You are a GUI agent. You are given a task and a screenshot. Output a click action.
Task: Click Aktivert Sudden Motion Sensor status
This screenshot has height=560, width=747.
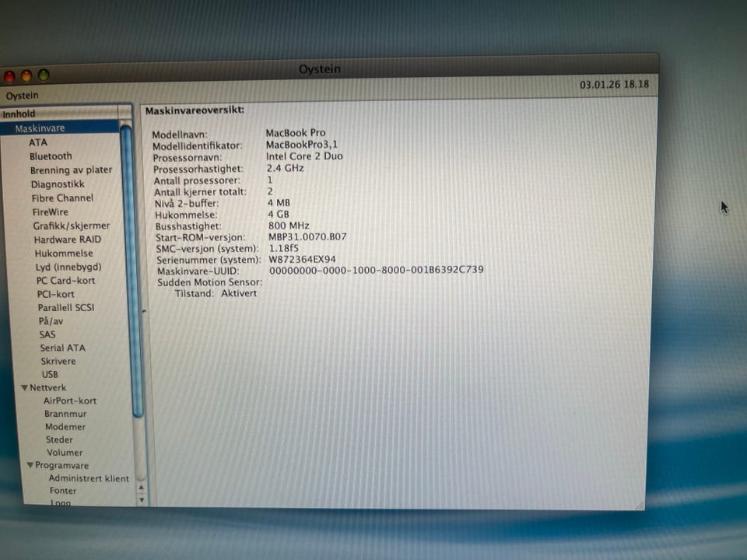[239, 293]
